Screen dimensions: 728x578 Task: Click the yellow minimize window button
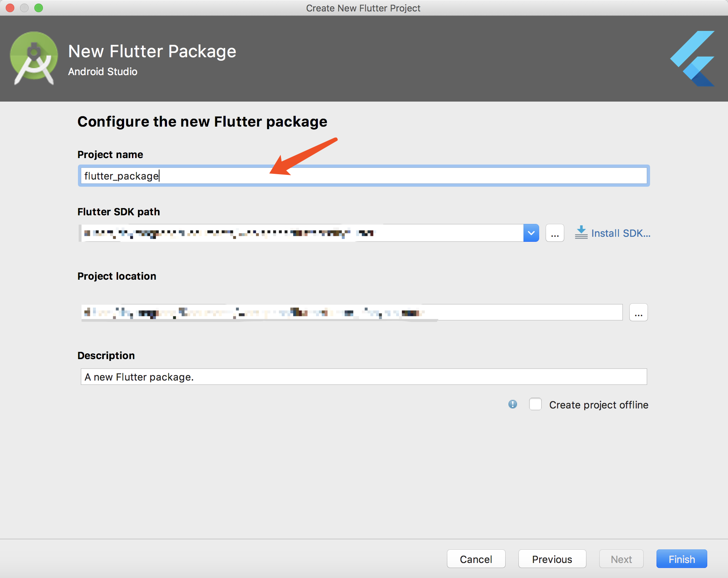click(24, 8)
